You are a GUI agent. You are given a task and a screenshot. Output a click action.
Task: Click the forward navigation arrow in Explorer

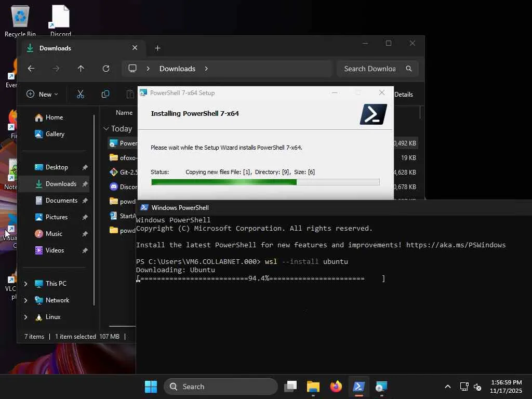click(56, 69)
